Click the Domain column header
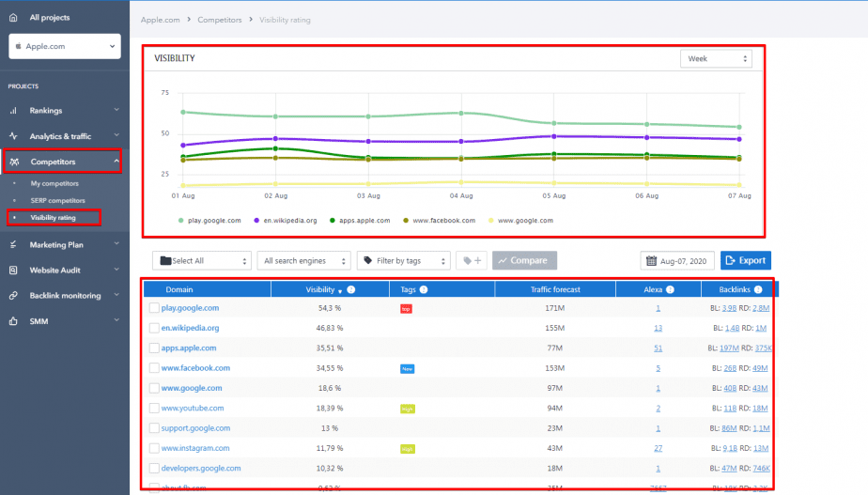 (x=179, y=289)
